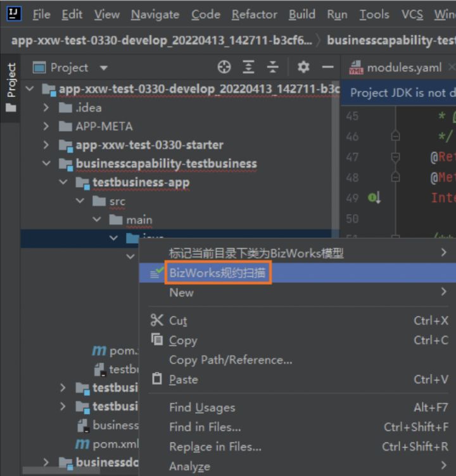Open the Refactor menu
Image resolution: width=456 pixels, height=476 pixels.
pyautogui.click(x=254, y=15)
